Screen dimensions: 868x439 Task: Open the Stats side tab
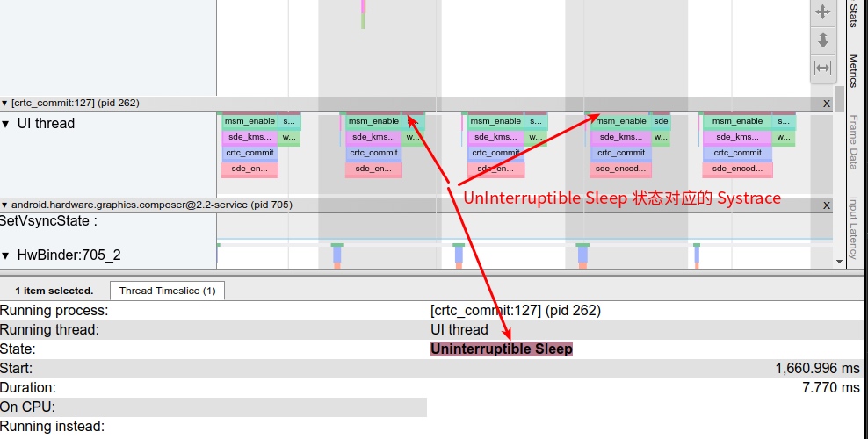point(853,15)
